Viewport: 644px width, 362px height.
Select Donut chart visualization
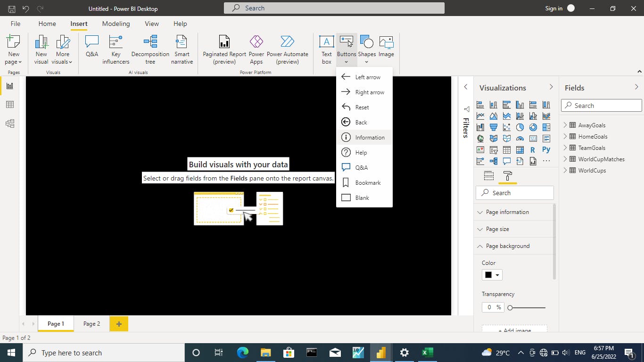pyautogui.click(x=533, y=127)
